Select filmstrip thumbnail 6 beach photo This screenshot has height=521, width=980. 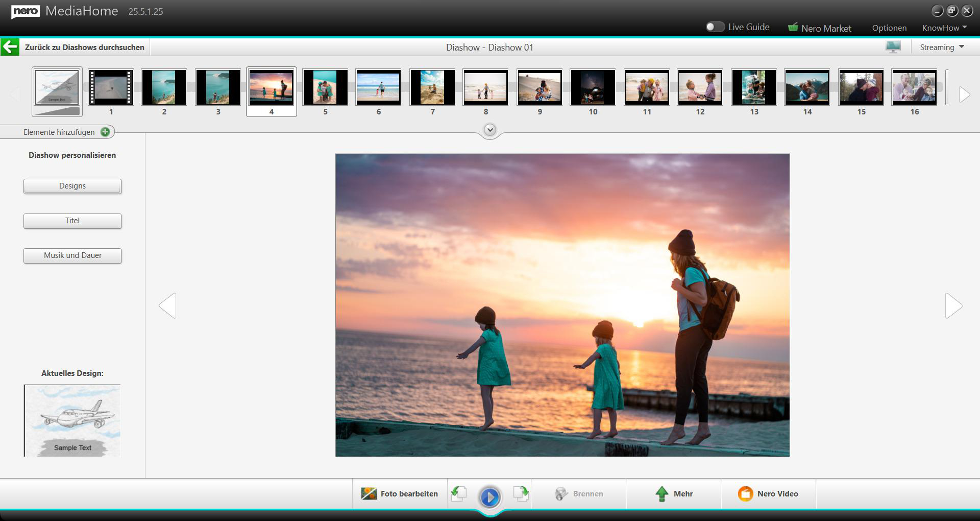click(x=378, y=87)
